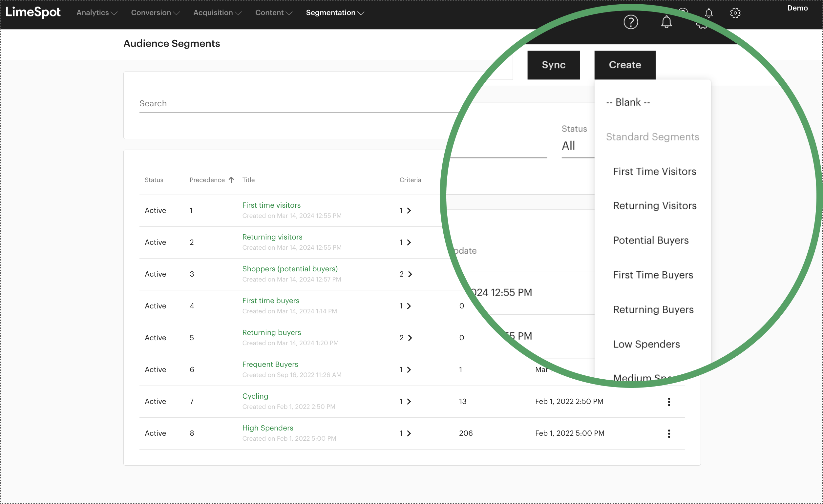Expand the Analytics menu dropdown
Screen dimensions: 823x504
(x=96, y=13)
